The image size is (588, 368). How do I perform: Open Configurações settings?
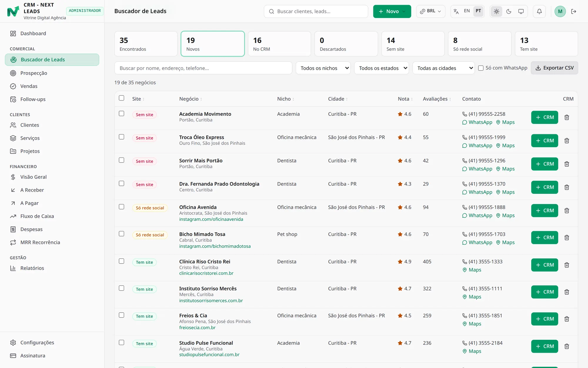[52, 343]
